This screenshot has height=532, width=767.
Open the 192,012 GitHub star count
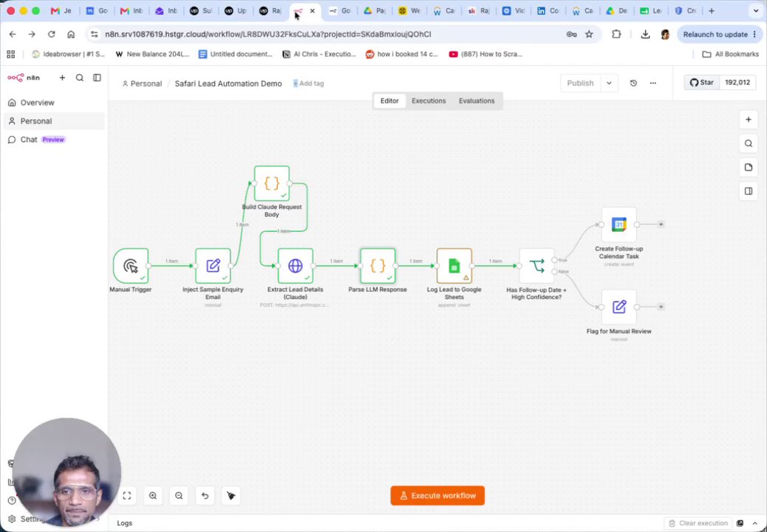click(737, 83)
